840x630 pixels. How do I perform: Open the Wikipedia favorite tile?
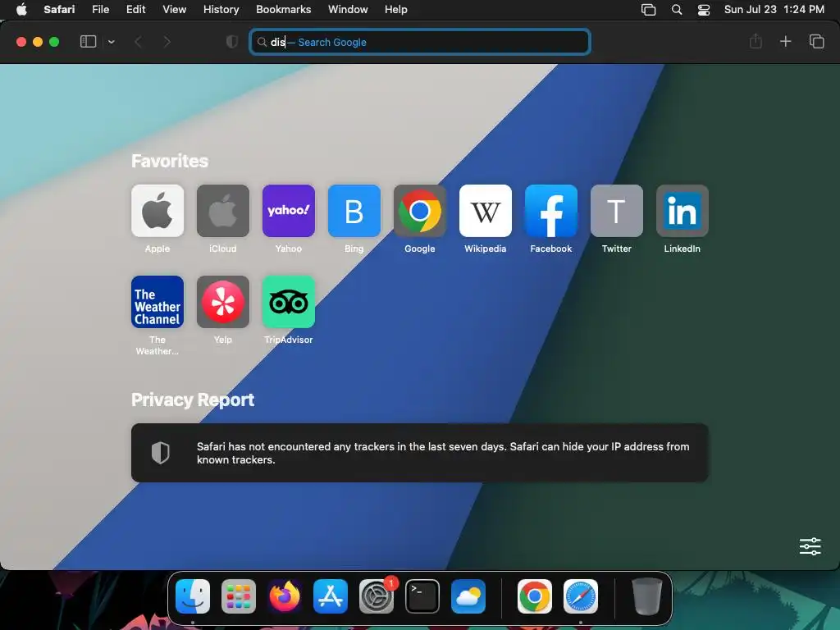[486, 211]
